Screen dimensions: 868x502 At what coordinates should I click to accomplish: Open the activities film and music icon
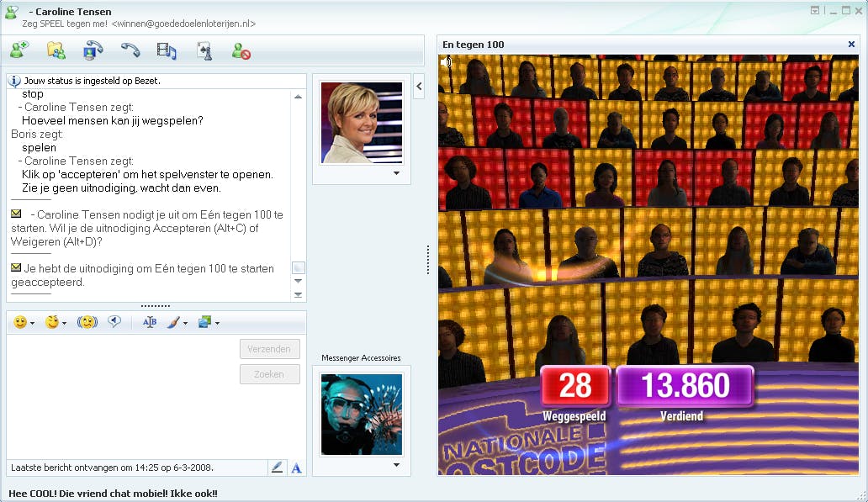pos(167,51)
